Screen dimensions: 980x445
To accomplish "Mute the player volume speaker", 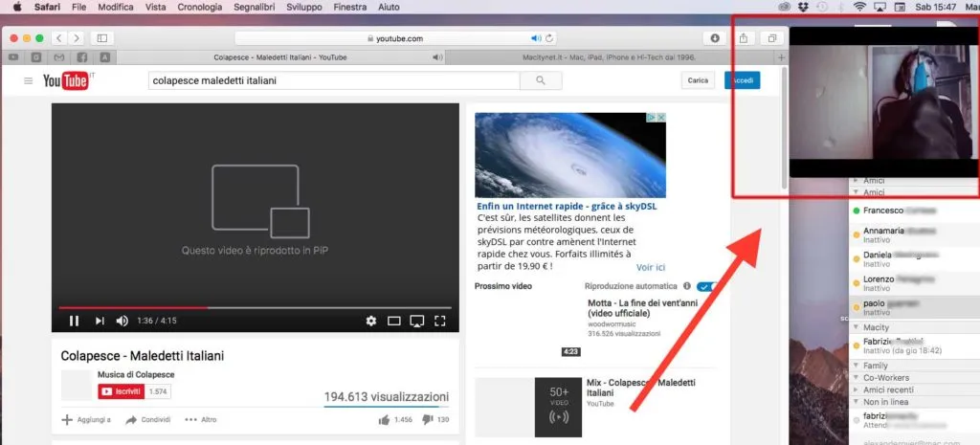I will (122, 321).
